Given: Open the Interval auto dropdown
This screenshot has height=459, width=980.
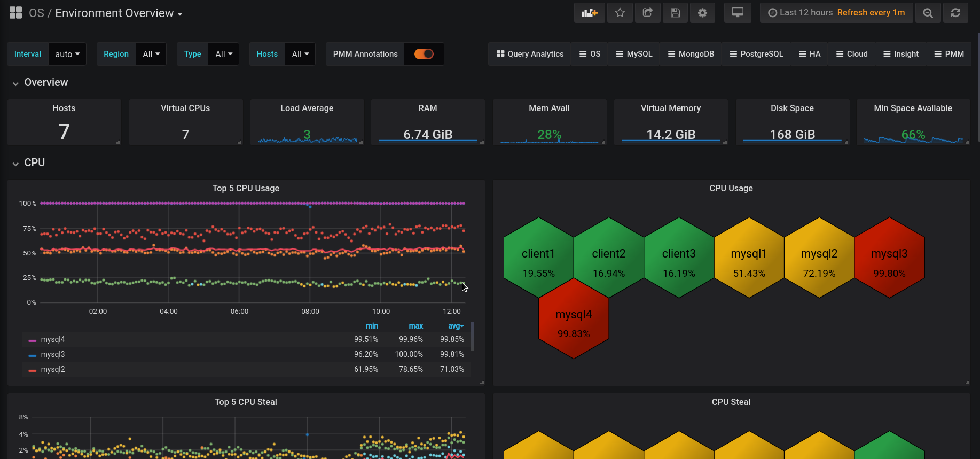Looking at the screenshot, I should 67,54.
